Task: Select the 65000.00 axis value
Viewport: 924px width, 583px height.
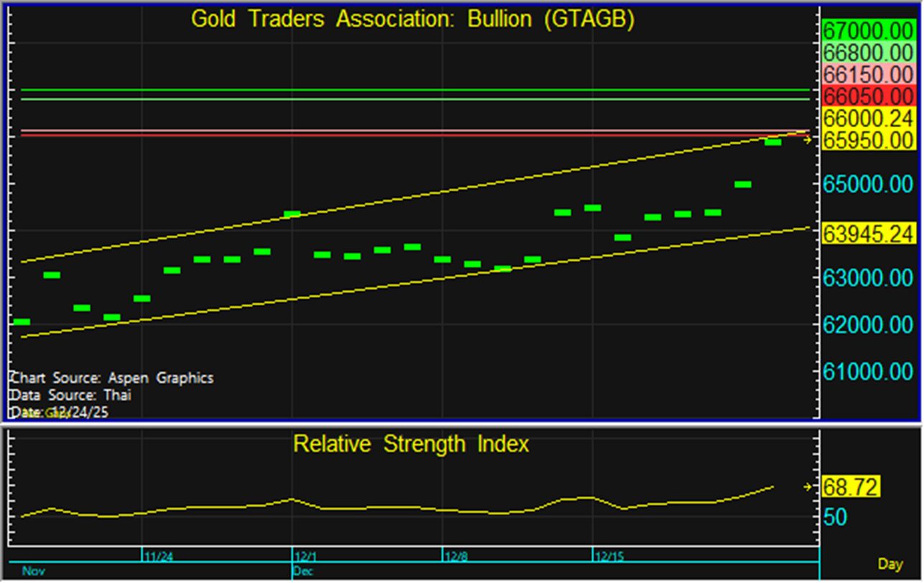Action: [867, 184]
